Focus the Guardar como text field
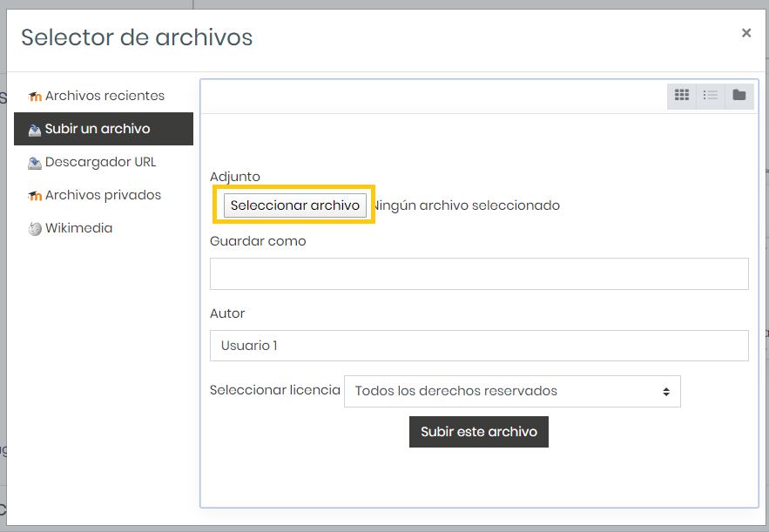The image size is (769, 532). coord(479,273)
